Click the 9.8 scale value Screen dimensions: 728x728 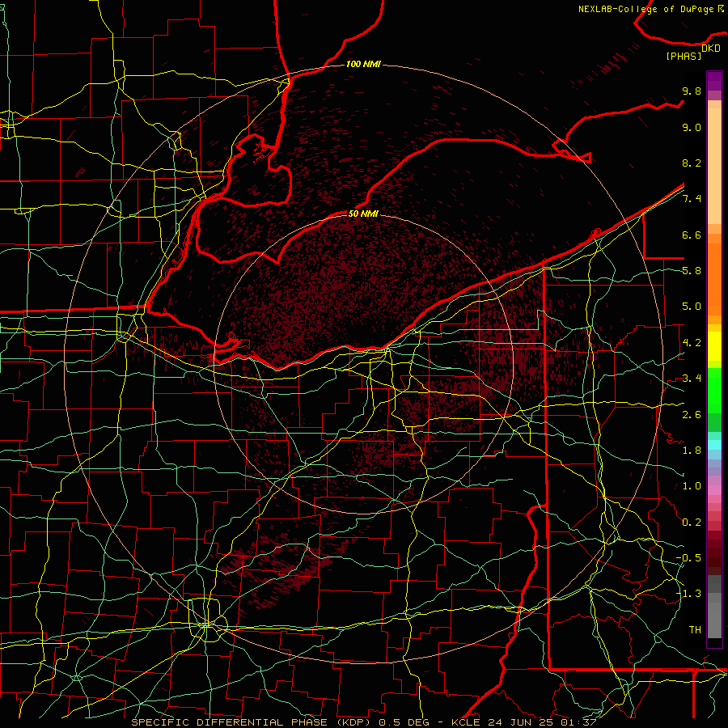(x=692, y=91)
